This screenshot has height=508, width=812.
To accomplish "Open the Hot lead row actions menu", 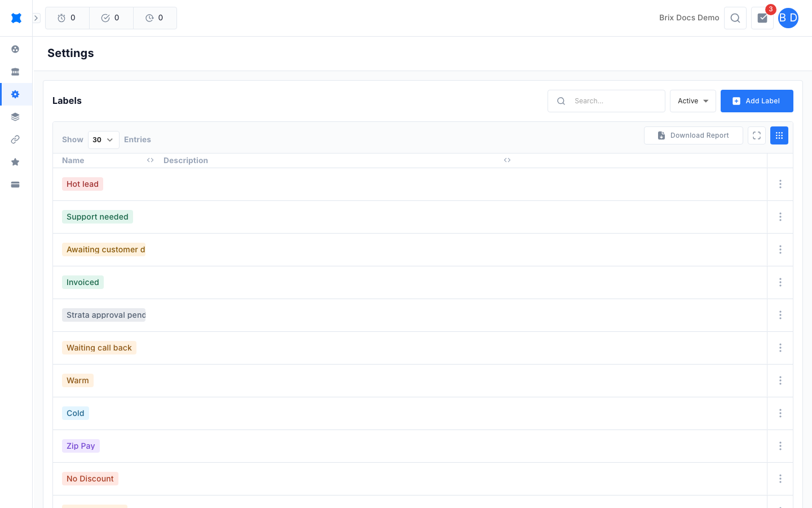I will click(x=780, y=184).
